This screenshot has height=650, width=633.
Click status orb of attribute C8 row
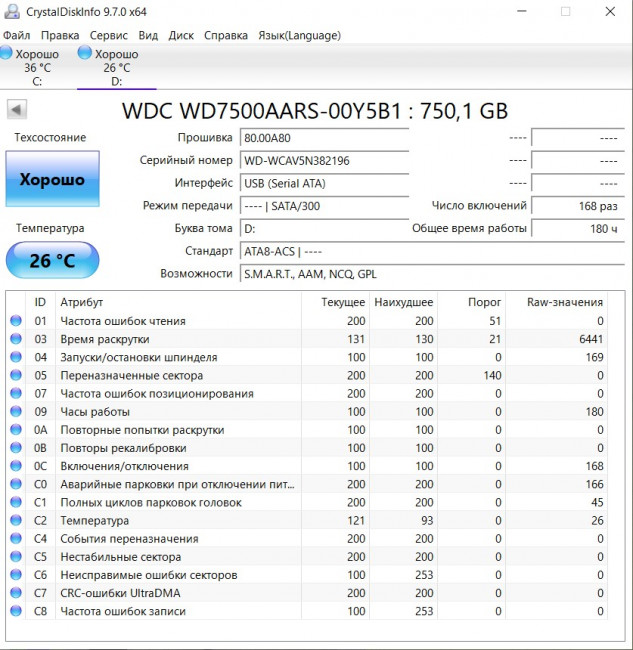pos(16,611)
